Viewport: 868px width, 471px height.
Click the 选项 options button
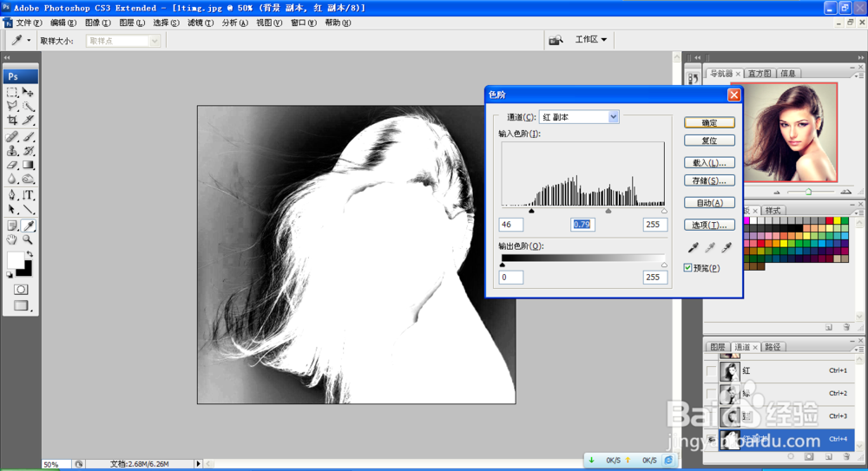tap(710, 225)
